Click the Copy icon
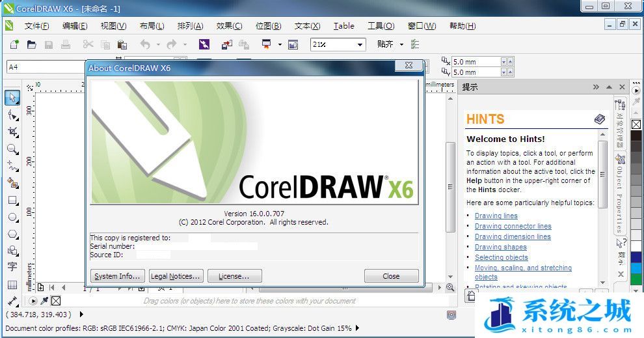 105,44
